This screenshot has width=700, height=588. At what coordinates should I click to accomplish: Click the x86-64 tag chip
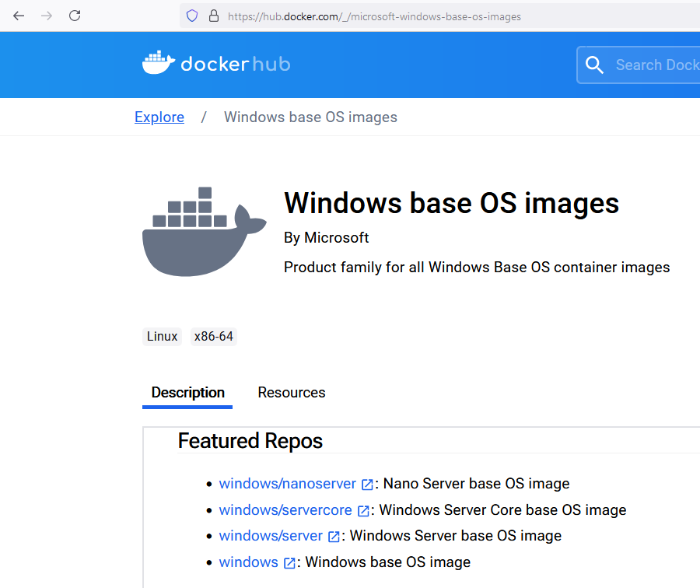tap(213, 336)
